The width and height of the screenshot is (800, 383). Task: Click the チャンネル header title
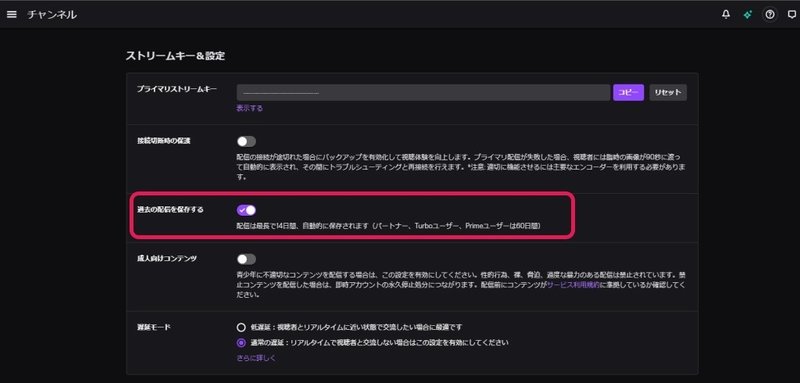click(x=52, y=15)
